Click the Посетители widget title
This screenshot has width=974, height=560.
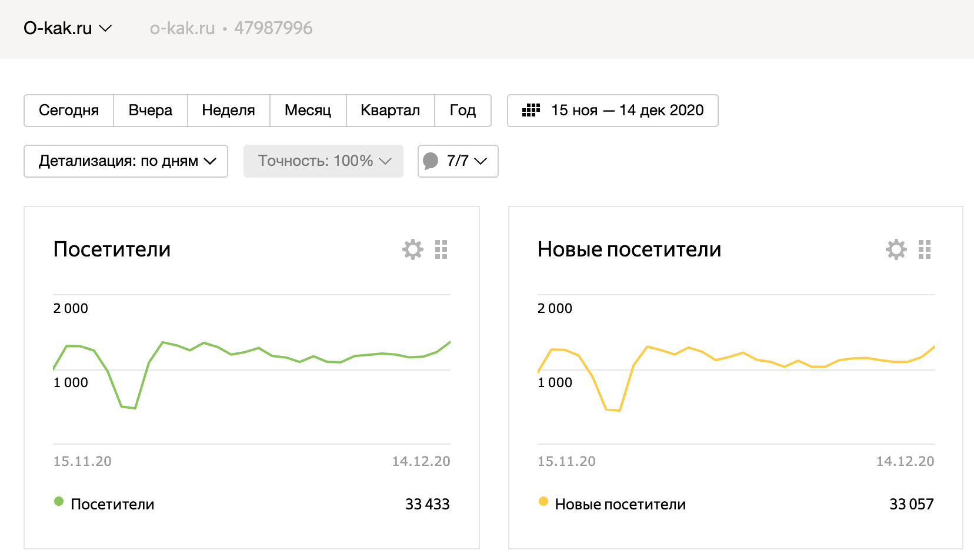(x=112, y=249)
